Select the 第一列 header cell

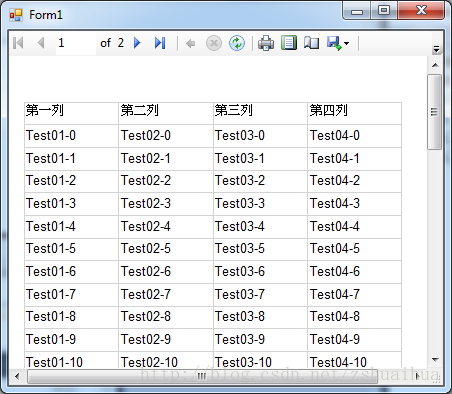pos(71,114)
